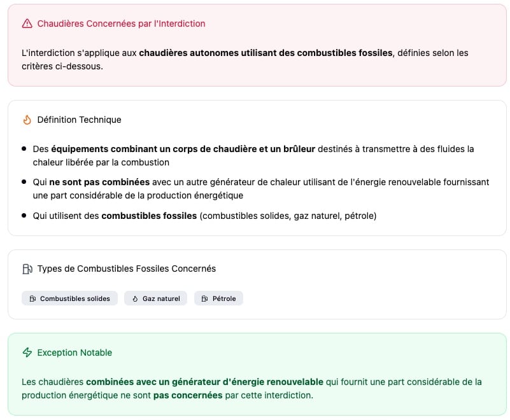The width and height of the screenshot is (510, 420).
Task: Click the small flame icon in the Gaz naturel badge
Action: click(135, 298)
